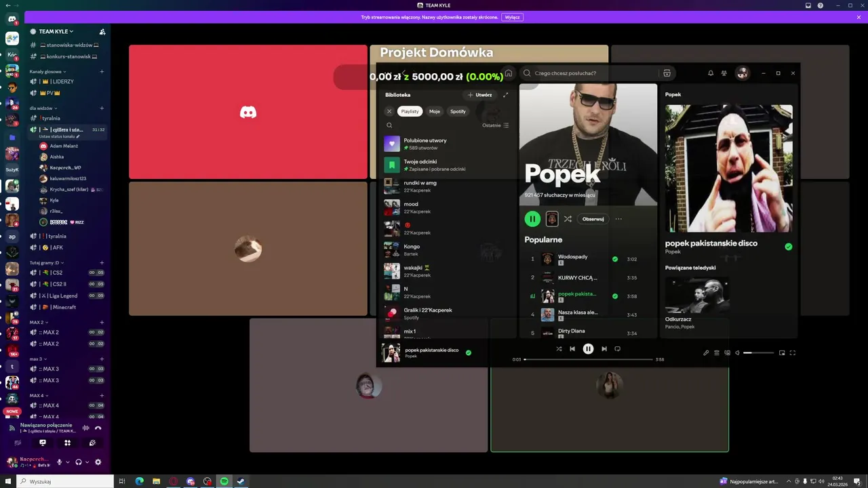Screen dimensions: 868x488
Task: Select the Playlisty filter chip
Action: [410, 111]
